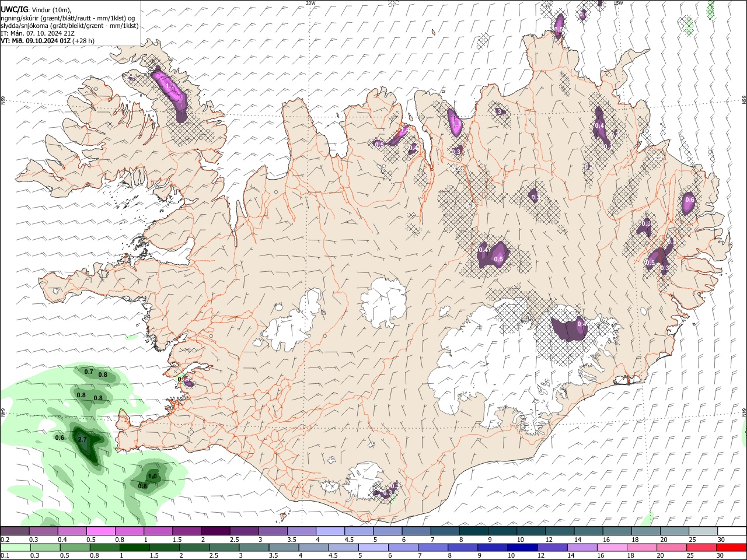
Task: Click the dark green 2.7 rainfall value
Action: pos(82,439)
